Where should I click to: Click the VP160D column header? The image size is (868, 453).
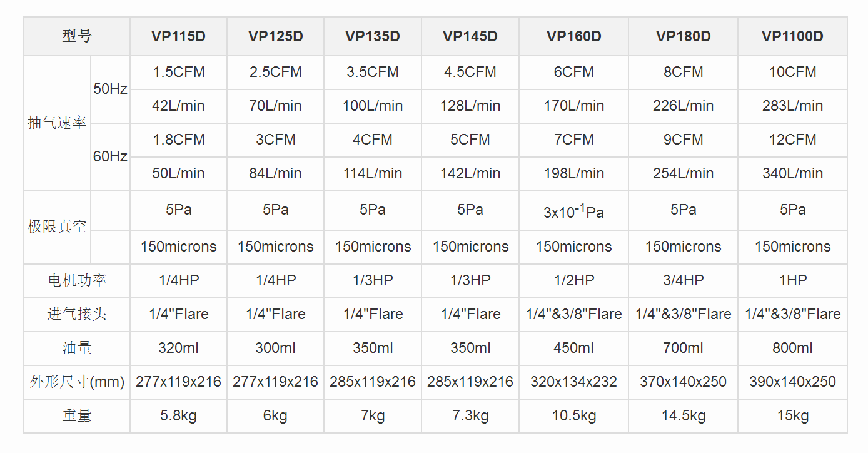coord(573,36)
